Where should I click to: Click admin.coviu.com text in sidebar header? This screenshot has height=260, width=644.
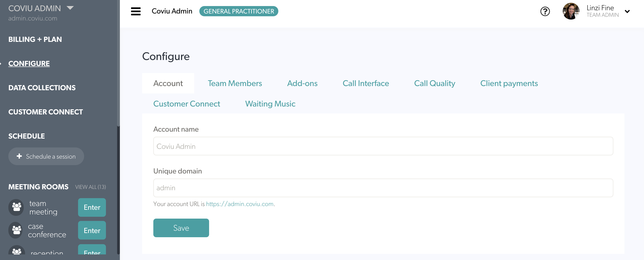33,18
